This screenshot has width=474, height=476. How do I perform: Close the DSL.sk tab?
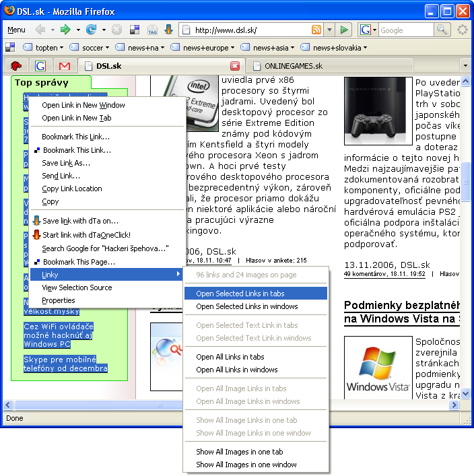pyautogui.click(x=235, y=66)
